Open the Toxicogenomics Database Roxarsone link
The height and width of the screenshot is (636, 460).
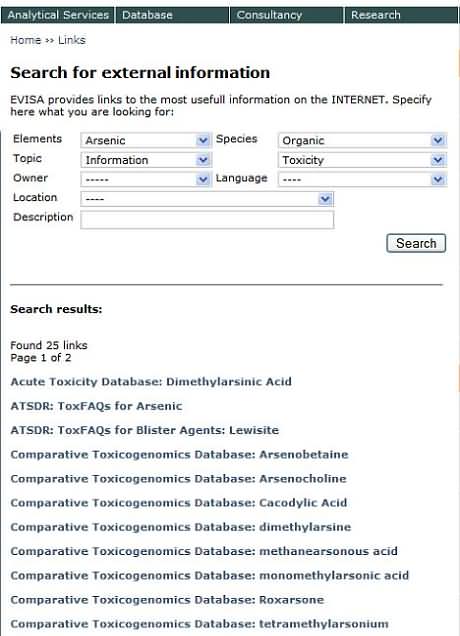(x=167, y=599)
